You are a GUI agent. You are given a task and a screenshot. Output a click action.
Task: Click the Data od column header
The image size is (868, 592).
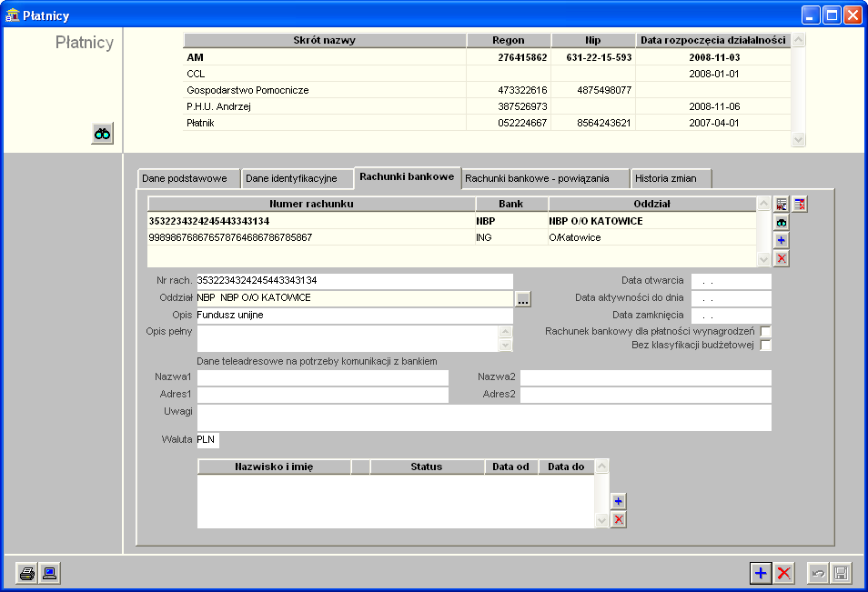511,467
